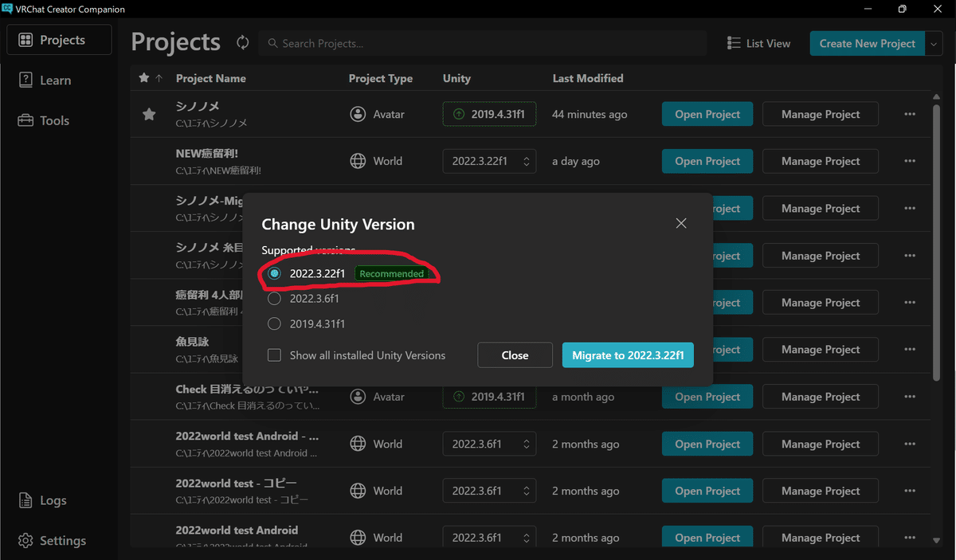Click the Recommended badge
The height and width of the screenshot is (560, 956).
click(x=391, y=273)
